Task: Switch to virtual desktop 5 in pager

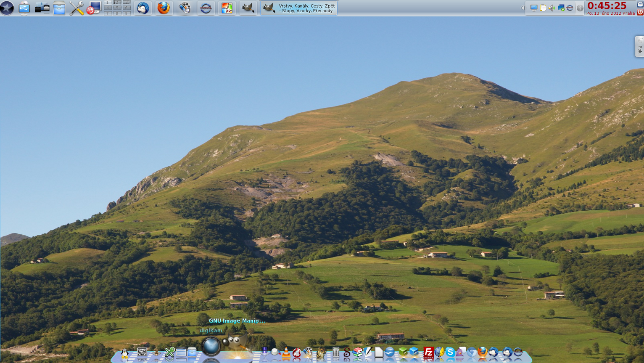Action: pyautogui.click(x=117, y=8)
